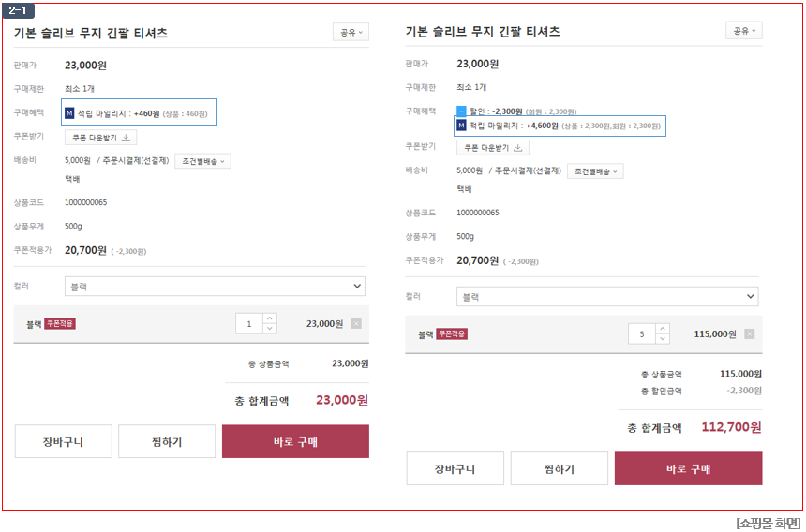
Task: Click 찜하기 button in right panel
Action: (x=560, y=469)
